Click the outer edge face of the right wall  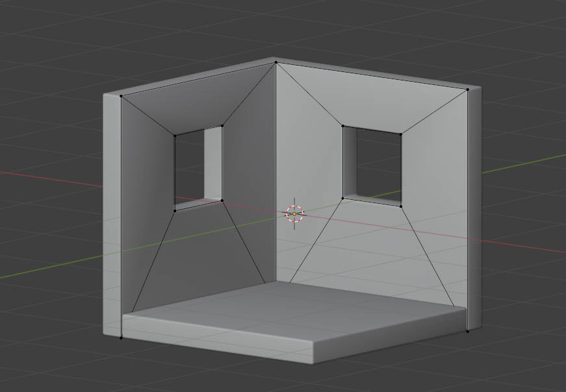[x=474, y=208]
